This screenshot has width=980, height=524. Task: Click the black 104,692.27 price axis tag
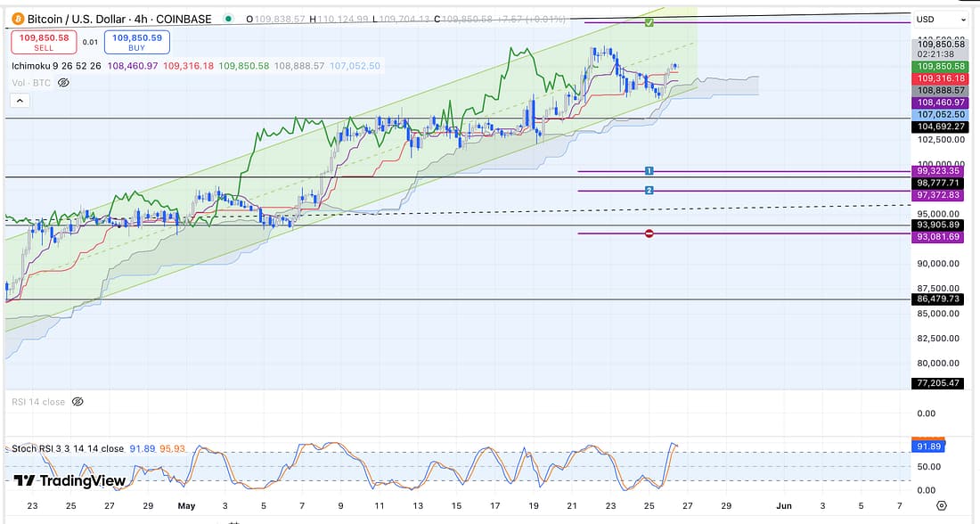942,127
